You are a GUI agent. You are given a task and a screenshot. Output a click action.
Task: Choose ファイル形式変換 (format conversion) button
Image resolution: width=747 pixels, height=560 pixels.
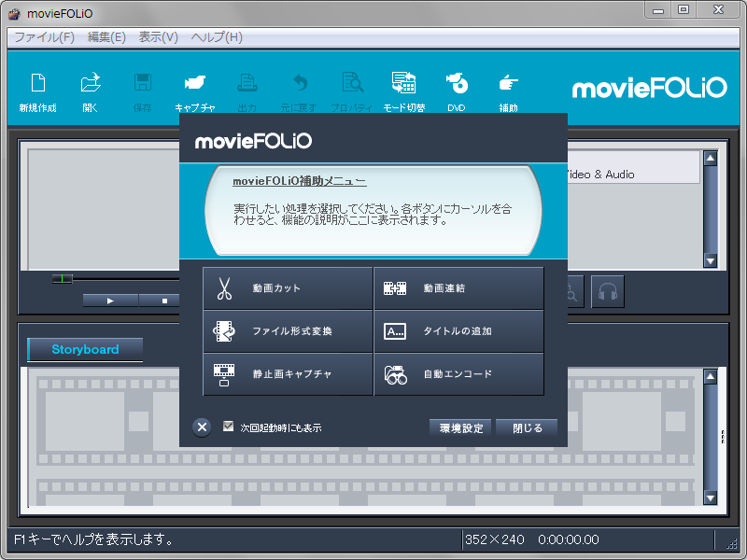(x=288, y=331)
